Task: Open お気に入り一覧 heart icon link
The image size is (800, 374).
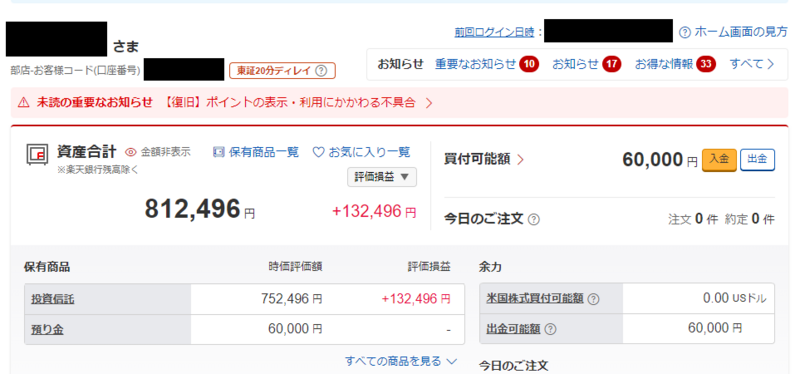Action: (361, 152)
